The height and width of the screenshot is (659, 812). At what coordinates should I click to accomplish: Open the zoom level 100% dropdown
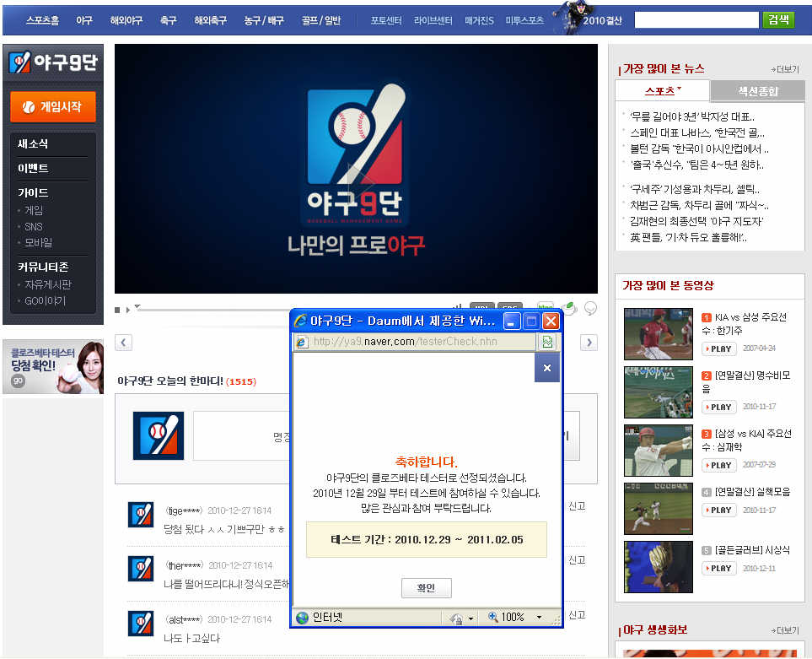coord(539,618)
